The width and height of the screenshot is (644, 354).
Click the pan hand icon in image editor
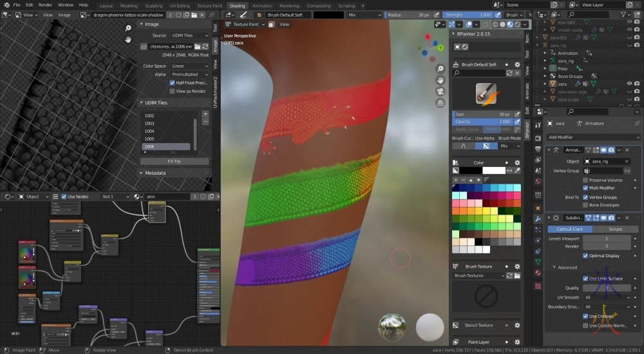click(x=128, y=39)
